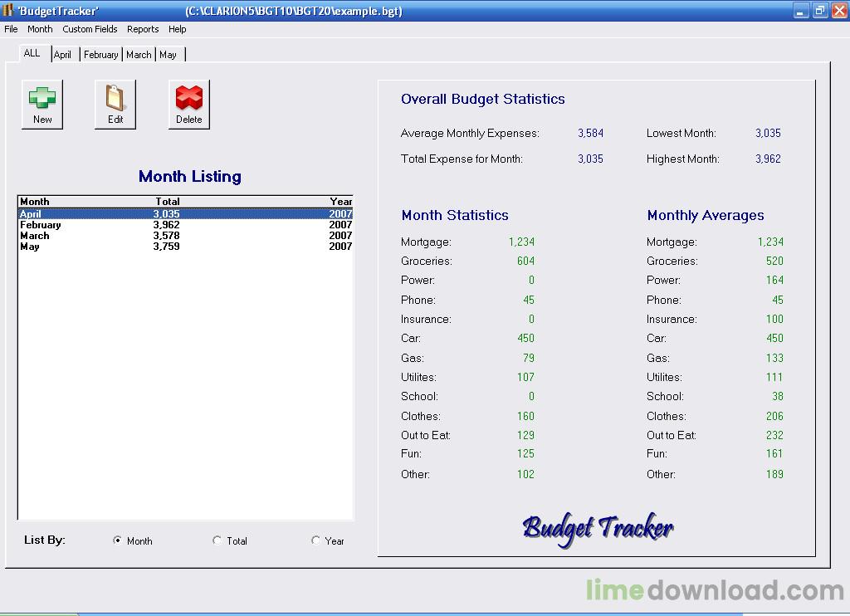The image size is (850, 616).
Task: Open the Custom Fields menu
Action: (90, 29)
